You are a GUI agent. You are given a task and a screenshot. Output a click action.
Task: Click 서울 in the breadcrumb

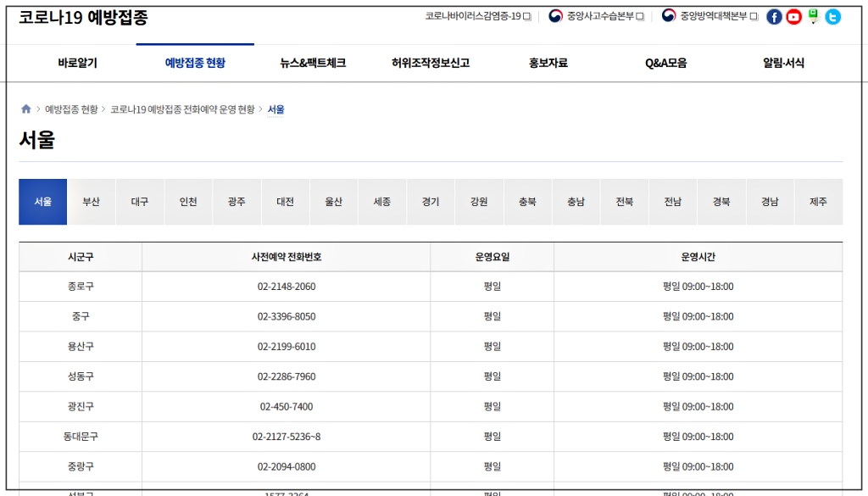point(275,109)
